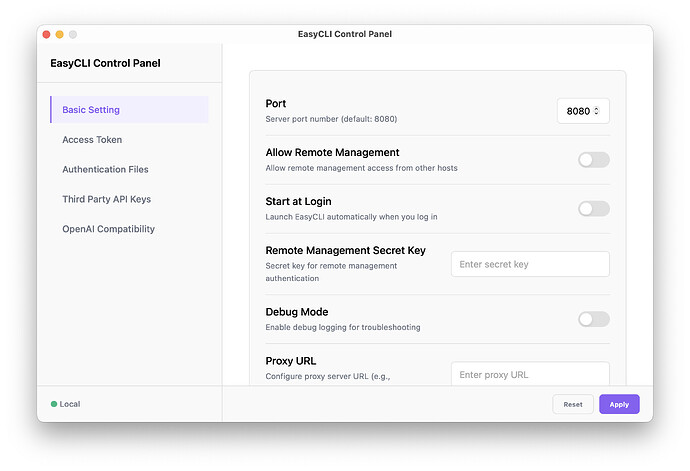Click the Apply button
The height and width of the screenshot is (471, 690).
pyautogui.click(x=619, y=404)
